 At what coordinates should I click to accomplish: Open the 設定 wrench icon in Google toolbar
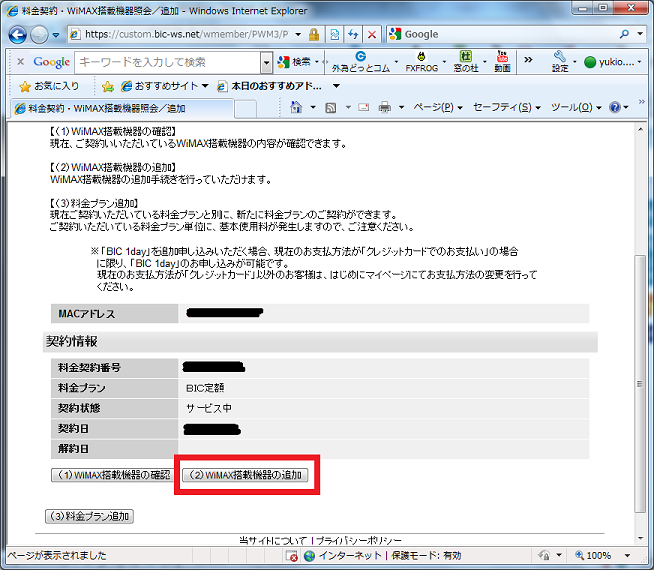click(x=560, y=62)
